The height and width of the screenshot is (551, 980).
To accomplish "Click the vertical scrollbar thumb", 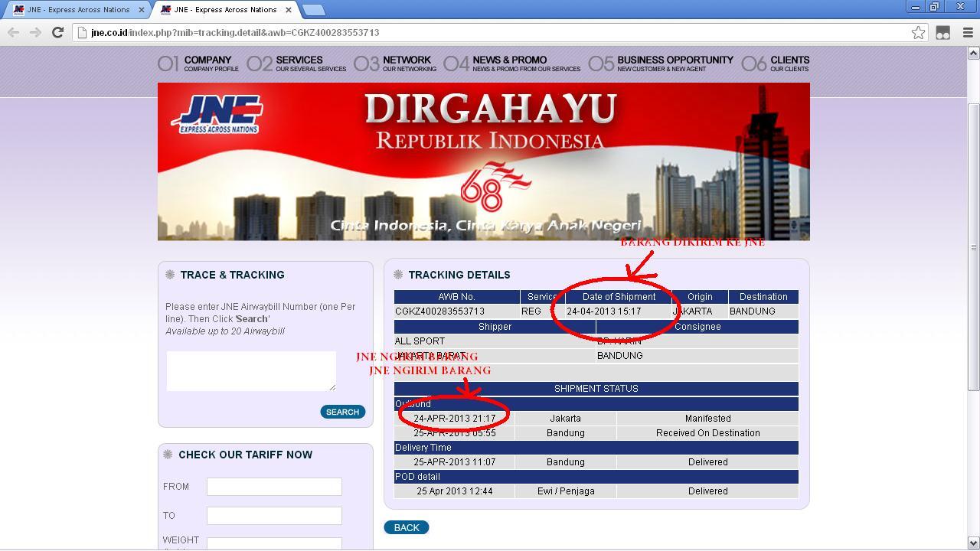I will 974,246.
